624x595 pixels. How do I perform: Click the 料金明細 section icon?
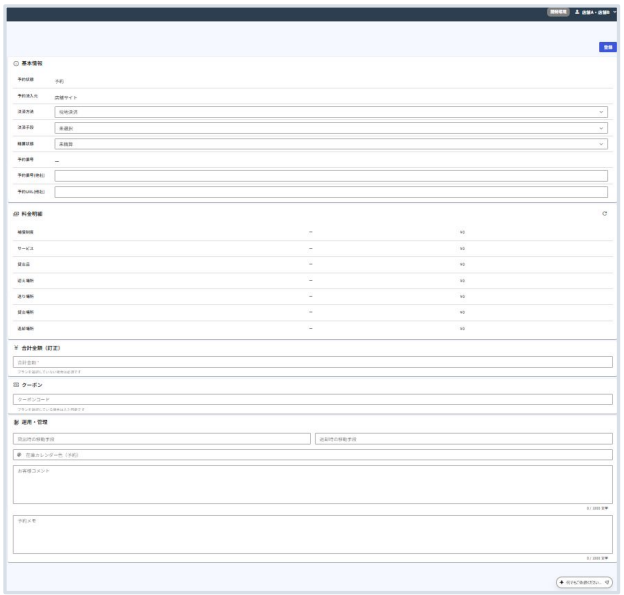click(x=16, y=214)
